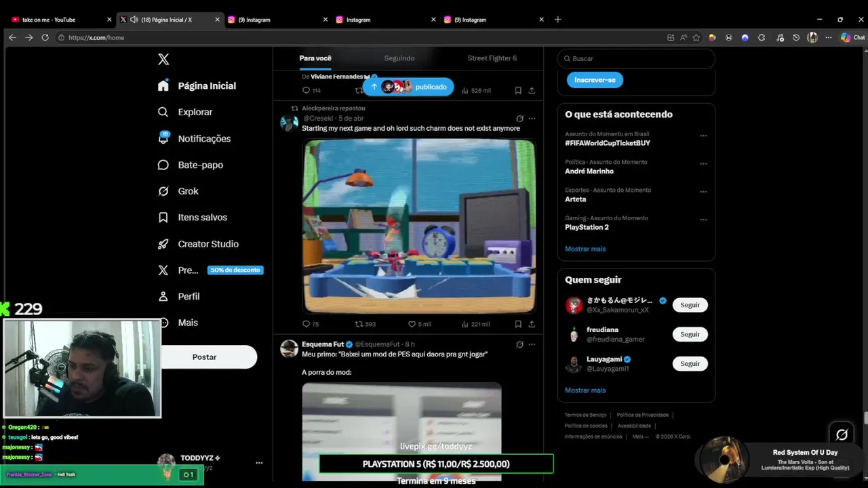Click Mostrar mais under trends
This screenshot has width=868, height=488.
[x=585, y=249]
